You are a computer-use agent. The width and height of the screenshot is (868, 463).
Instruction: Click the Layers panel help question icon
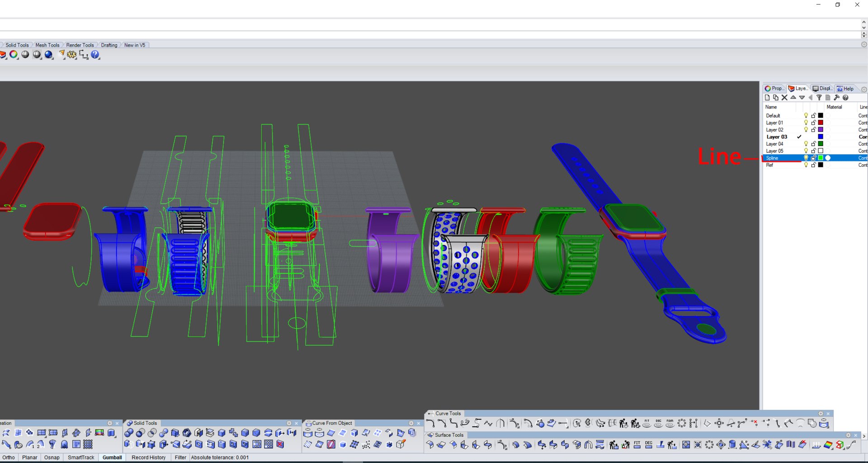coord(845,98)
